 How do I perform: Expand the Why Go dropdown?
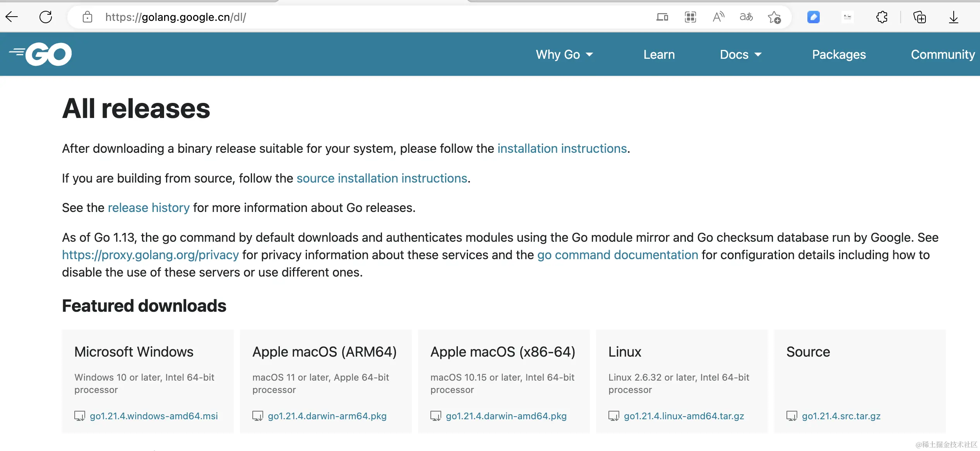[564, 55]
